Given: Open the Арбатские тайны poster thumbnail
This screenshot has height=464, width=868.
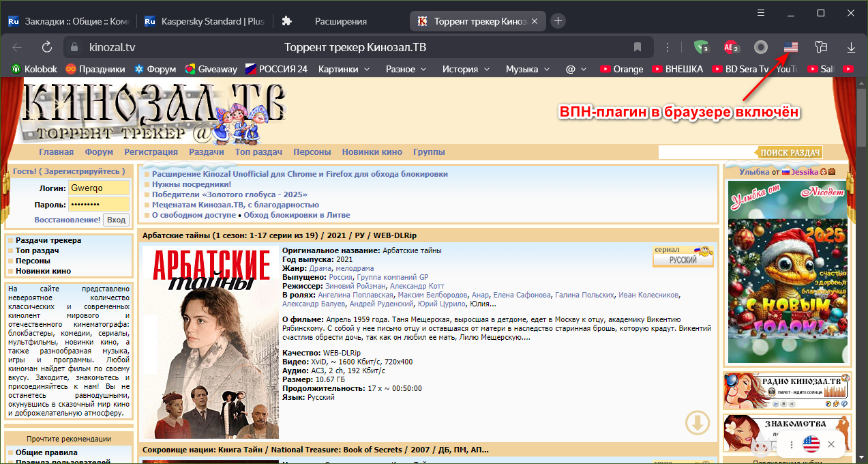Looking at the screenshot, I should 211,342.
